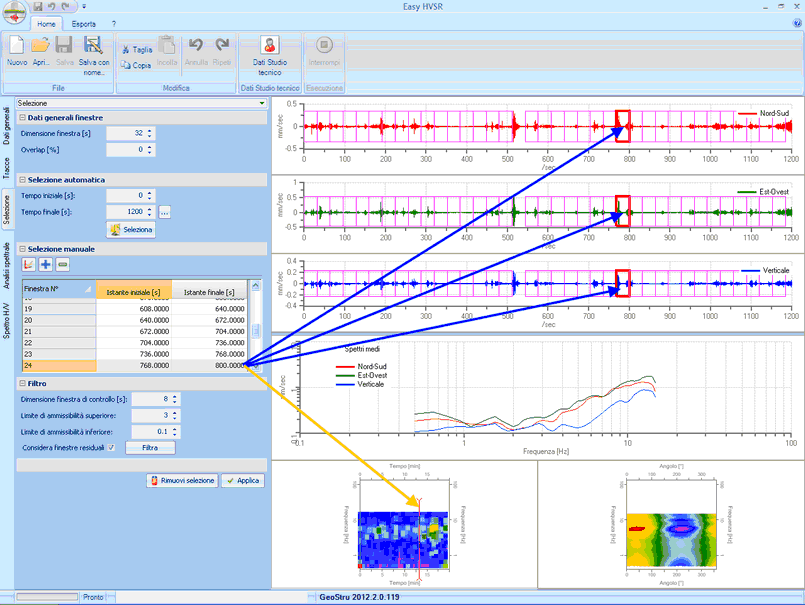Click Istante finale column header
Screen dimensions: 805x605
pos(209,289)
